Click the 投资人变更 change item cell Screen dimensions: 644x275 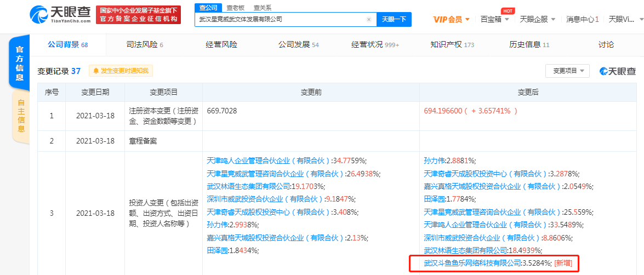[x=164, y=214]
